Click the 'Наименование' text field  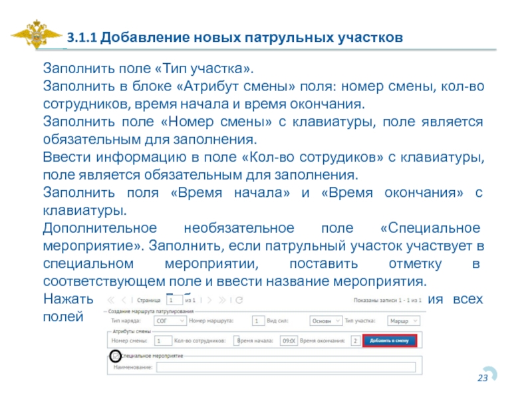pos(286,367)
